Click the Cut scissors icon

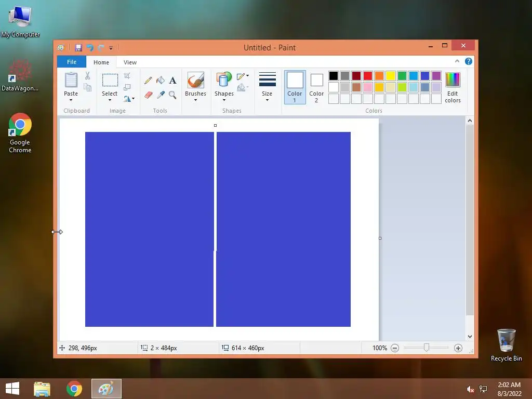[87, 76]
